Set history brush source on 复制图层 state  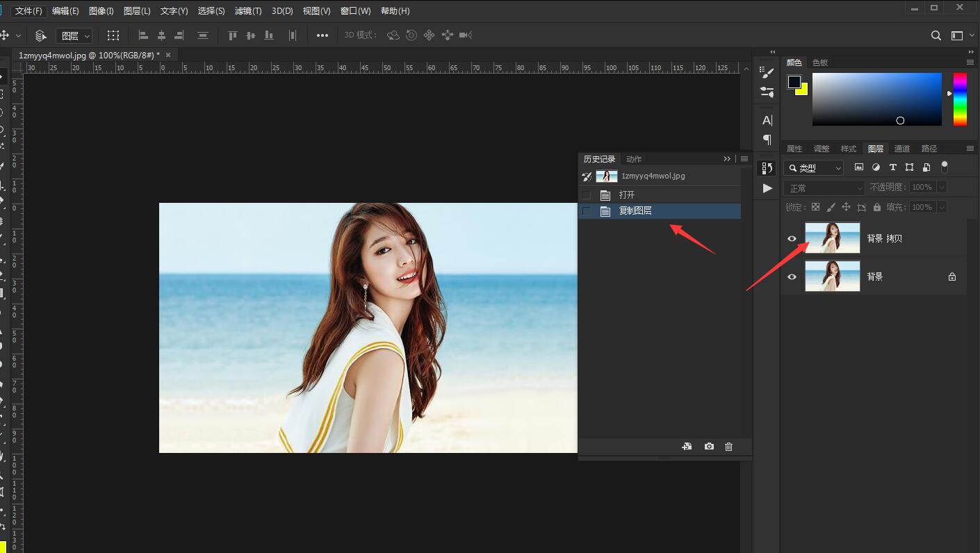587,211
